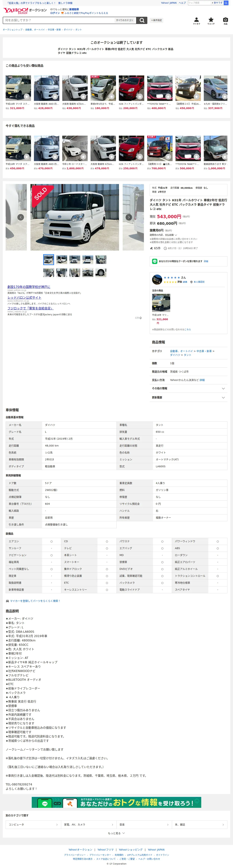Watch-star the 321,000円 Mazda item
This screenshot has width=233, height=868.
click(26, 96)
